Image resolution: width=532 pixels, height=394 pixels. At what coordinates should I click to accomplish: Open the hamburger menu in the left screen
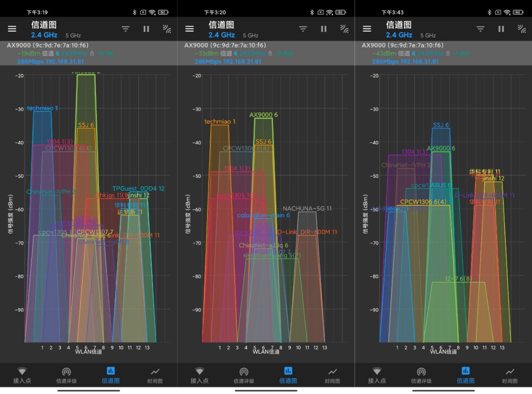point(12,29)
